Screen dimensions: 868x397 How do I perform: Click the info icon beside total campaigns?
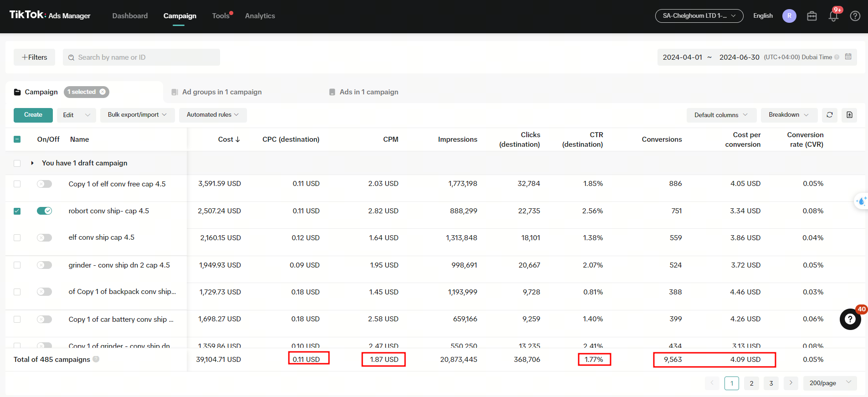point(96,359)
